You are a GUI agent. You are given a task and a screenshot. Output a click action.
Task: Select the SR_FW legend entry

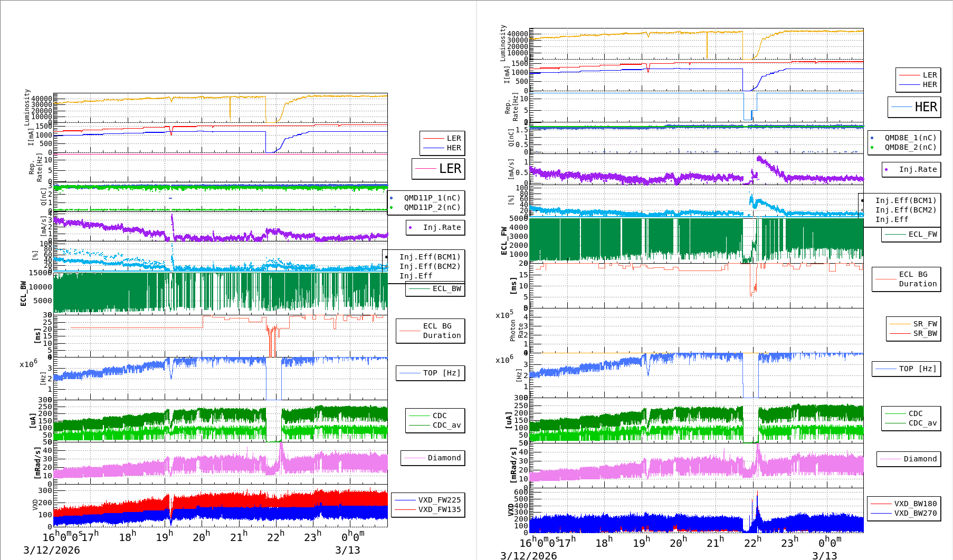[925, 324]
